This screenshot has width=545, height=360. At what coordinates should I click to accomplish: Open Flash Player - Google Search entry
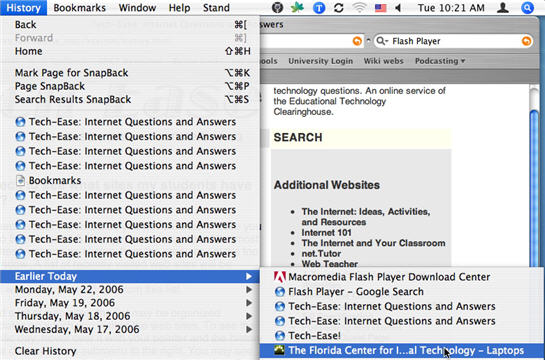402,292
